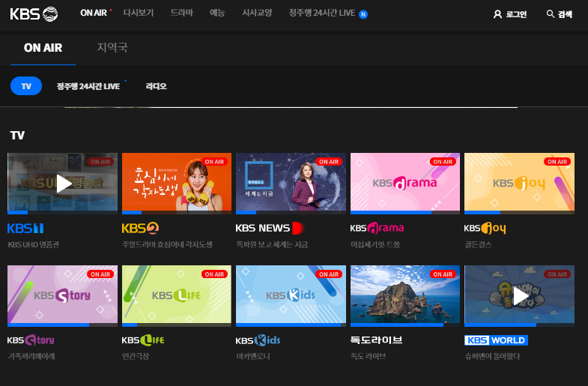Viewport: 588px width, 386px height.
Task: Open 드라마 menu in top navigation
Action: pos(182,13)
